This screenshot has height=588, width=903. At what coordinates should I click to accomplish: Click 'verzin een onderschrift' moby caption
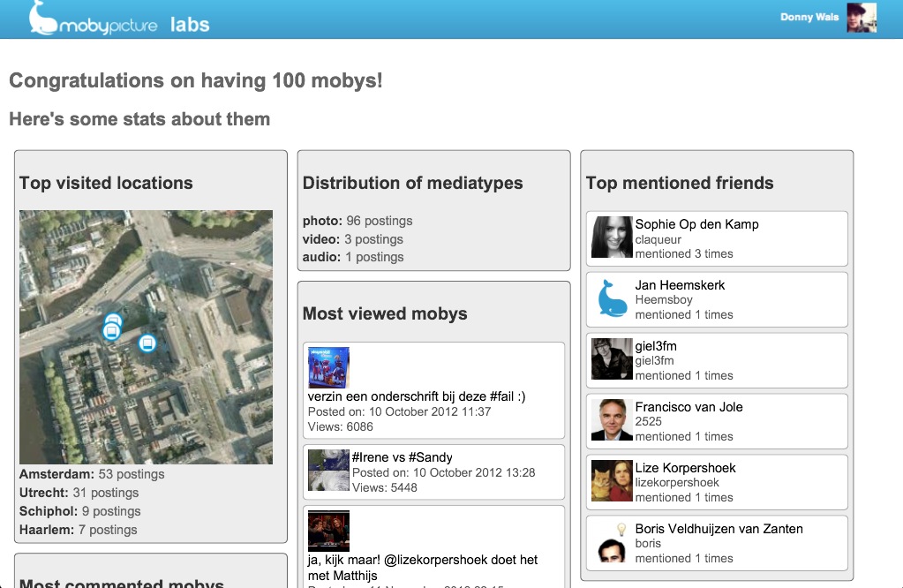click(416, 396)
